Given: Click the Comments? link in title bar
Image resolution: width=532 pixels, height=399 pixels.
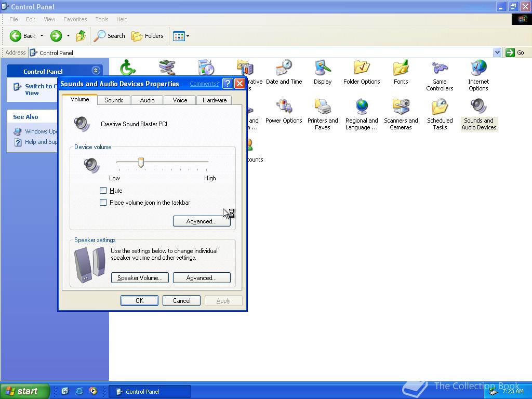Looking at the screenshot, I should pos(204,84).
